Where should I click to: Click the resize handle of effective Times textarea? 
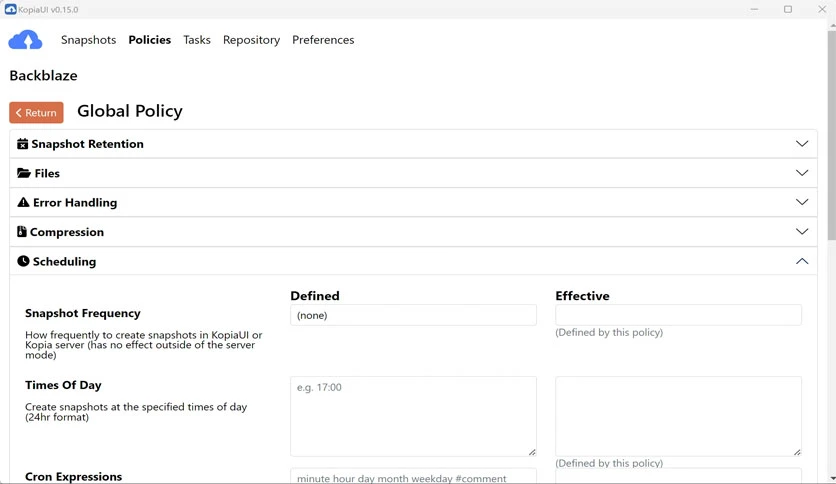tap(797, 452)
